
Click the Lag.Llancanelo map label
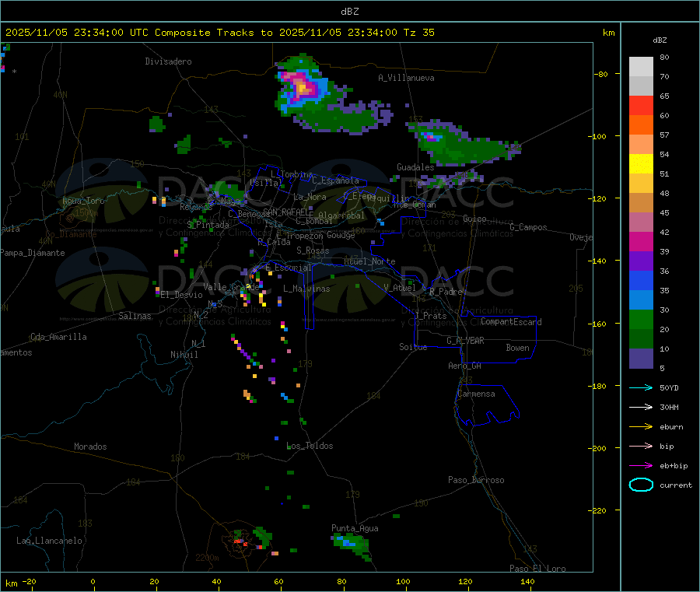tap(50, 541)
